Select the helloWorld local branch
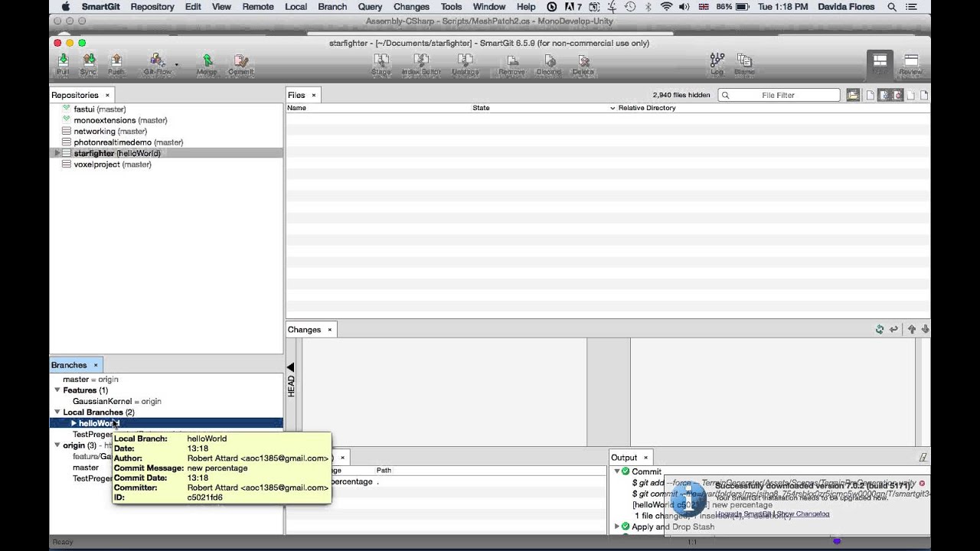This screenshot has height=551, width=980. coord(166,423)
